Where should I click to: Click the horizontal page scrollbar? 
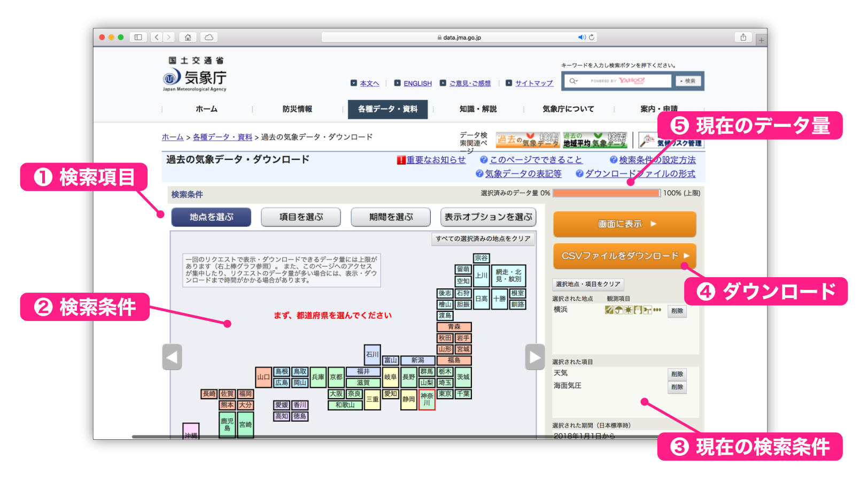click(396, 437)
